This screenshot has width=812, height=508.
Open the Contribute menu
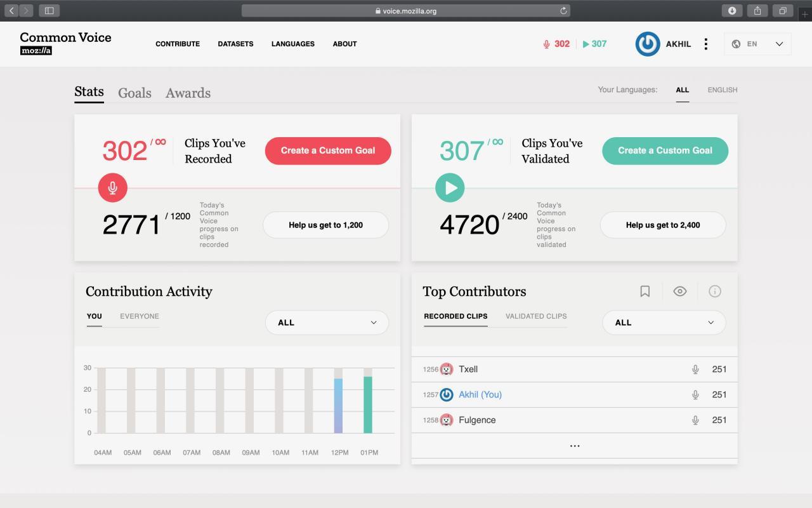pyautogui.click(x=178, y=44)
